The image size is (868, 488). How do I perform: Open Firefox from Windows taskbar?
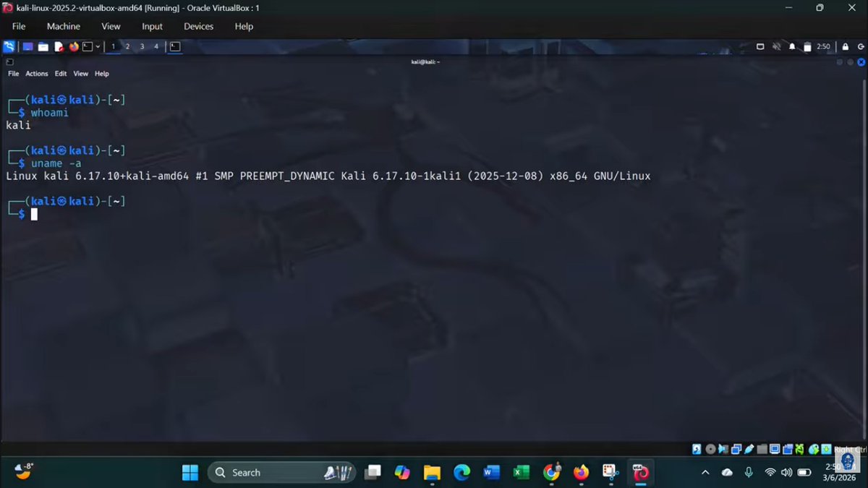tap(581, 472)
